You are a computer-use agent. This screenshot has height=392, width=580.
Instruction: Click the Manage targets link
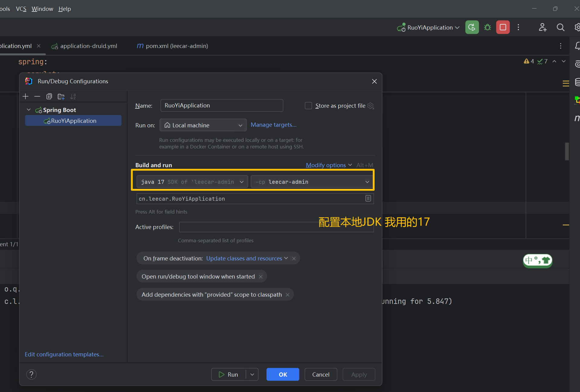pos(273,125)
